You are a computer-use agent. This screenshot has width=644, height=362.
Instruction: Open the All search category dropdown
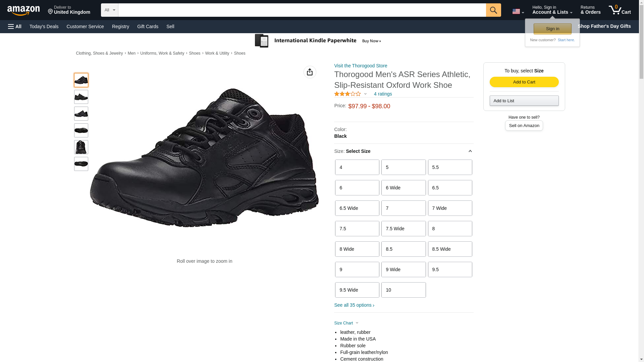pos(110,10)
